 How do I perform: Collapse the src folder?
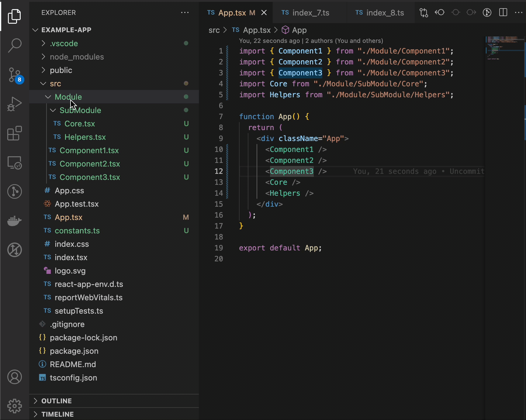(43, 83)
